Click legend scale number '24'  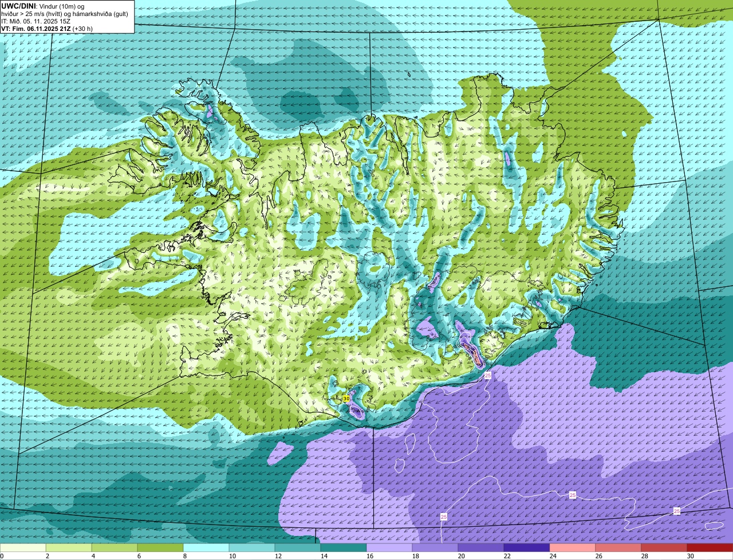553,556
